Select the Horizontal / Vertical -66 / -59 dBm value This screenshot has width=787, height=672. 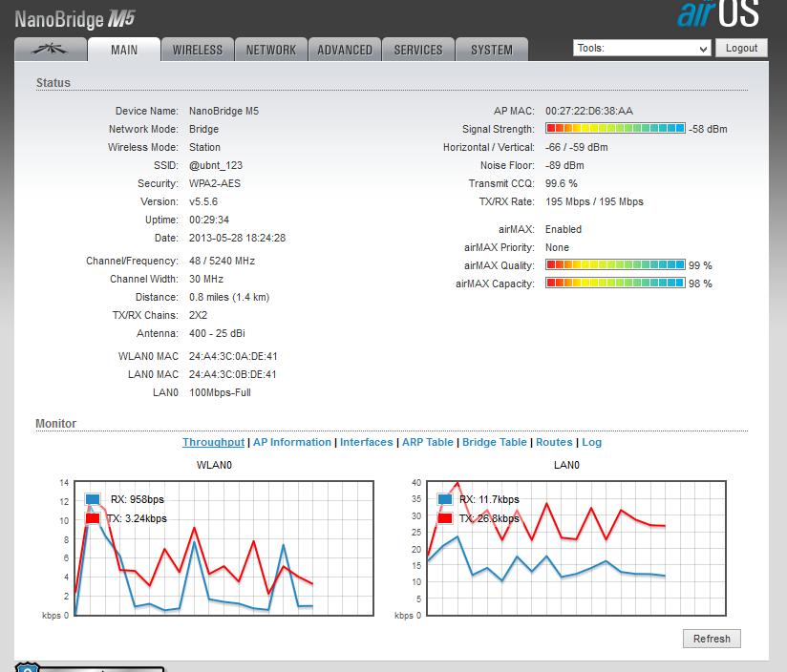pos(577,147)
